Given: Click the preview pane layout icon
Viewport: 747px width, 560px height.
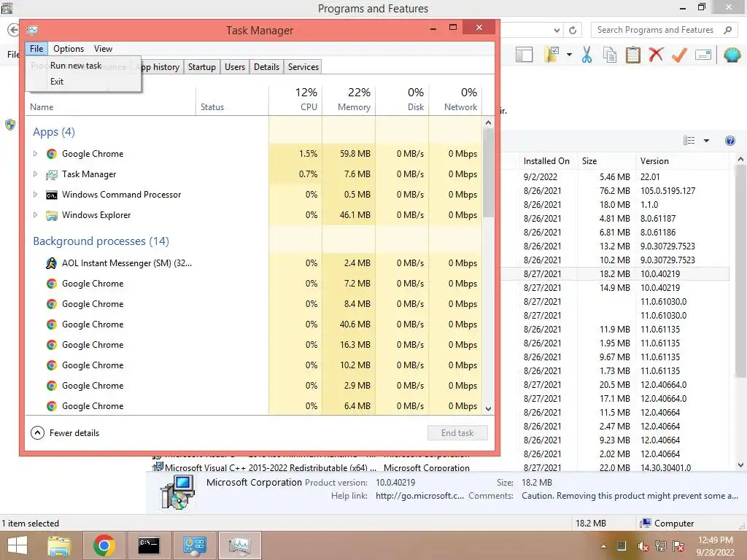Looking at the screenshot, I should tap(524, 55).
